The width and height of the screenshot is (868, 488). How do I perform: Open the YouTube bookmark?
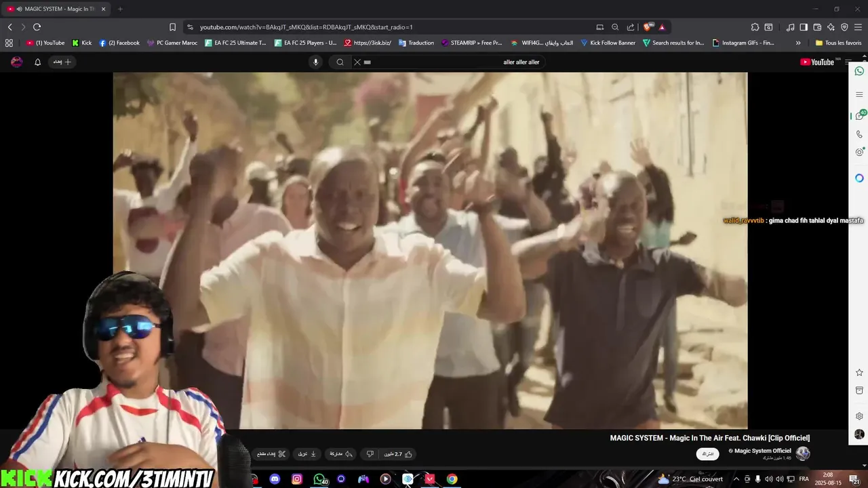pyautogui.click(x=45, y=43)
